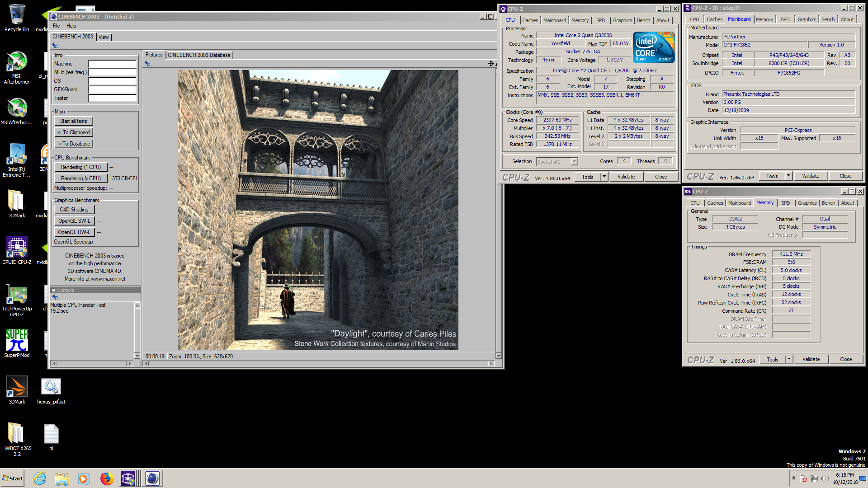Launch TechPowerUp GPU-Z shortcut
Image resolution: width=868 pixels, height=488 pixels.
coord(17,300)
